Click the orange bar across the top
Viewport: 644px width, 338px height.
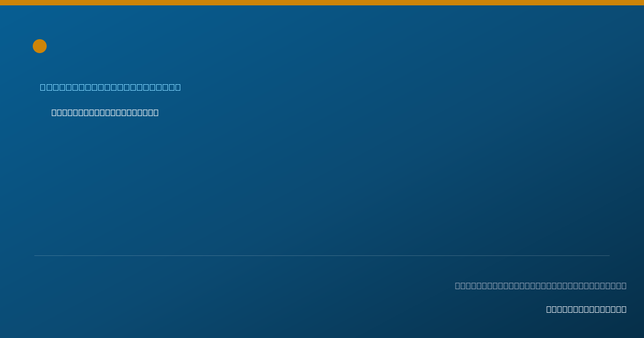pos(322,3)
